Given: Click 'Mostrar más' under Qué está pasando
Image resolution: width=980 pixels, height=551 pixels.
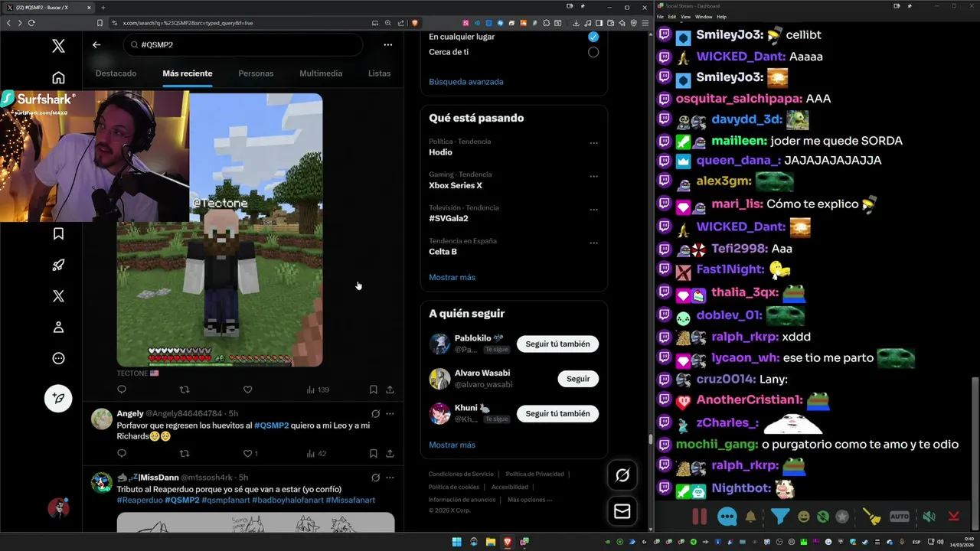Looking at the screenshot, I should coord(452,277).
